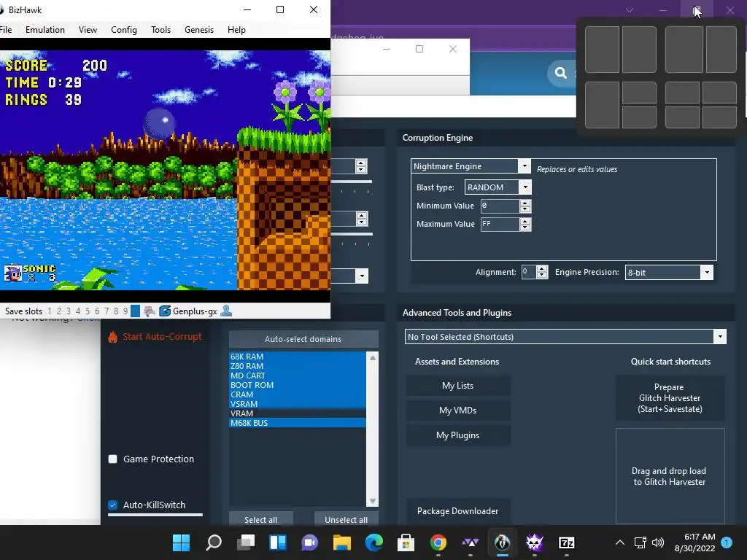Click the Genplus-gx core icon
Screen dimensions: 747x560
click(165, 311)
